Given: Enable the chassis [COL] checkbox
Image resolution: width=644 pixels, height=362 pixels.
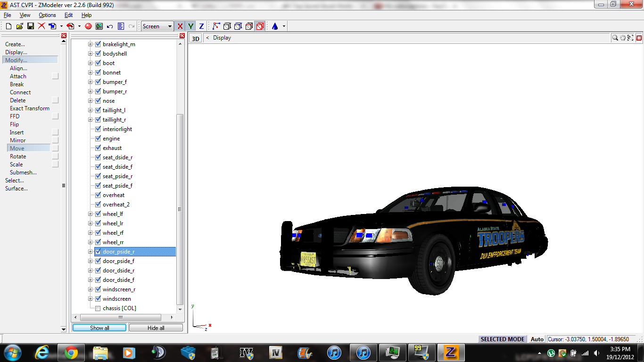Looking at the screenshot, I should point(98,308).
